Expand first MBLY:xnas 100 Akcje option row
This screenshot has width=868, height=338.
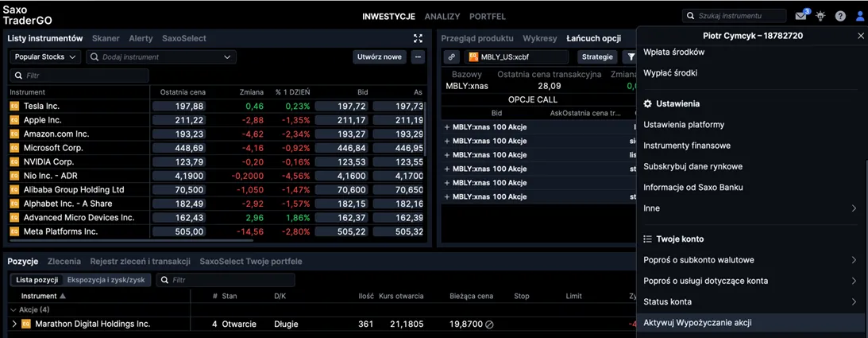[447, 127]
